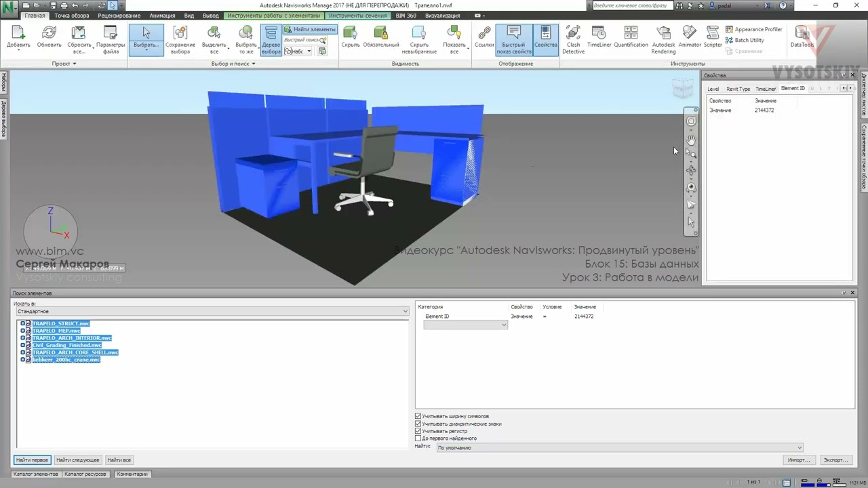Open the По умолчанию dropdown
This screenshot has width=868, height=488.
619,447
